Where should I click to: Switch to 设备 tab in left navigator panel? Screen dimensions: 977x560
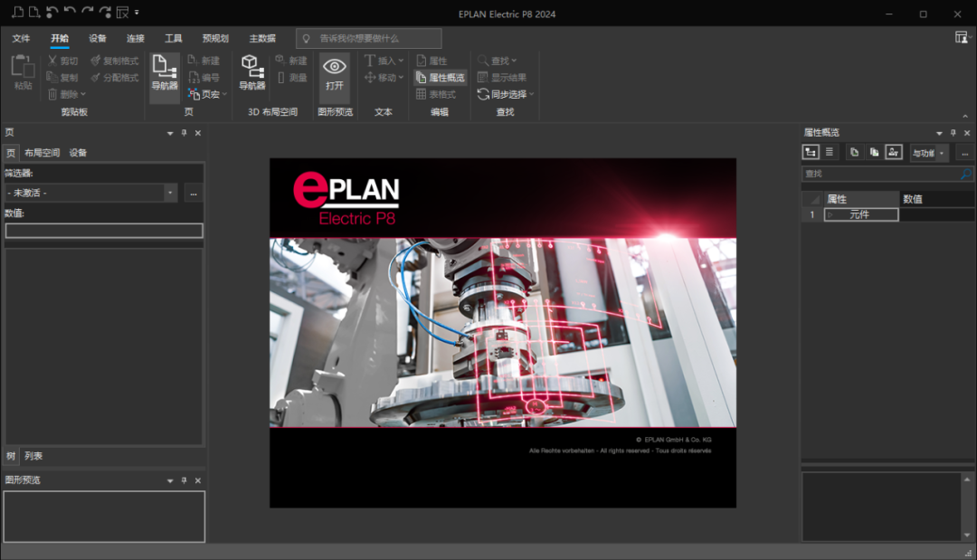click(x=78, y=153)
